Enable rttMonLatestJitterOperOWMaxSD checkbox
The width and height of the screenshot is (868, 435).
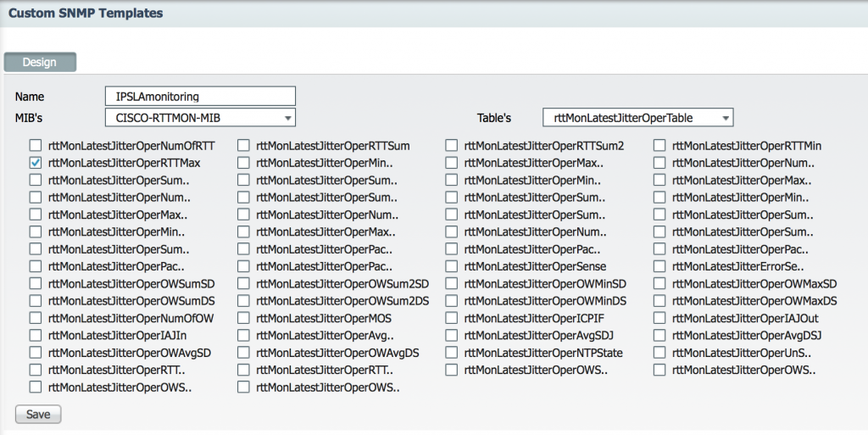659,284
